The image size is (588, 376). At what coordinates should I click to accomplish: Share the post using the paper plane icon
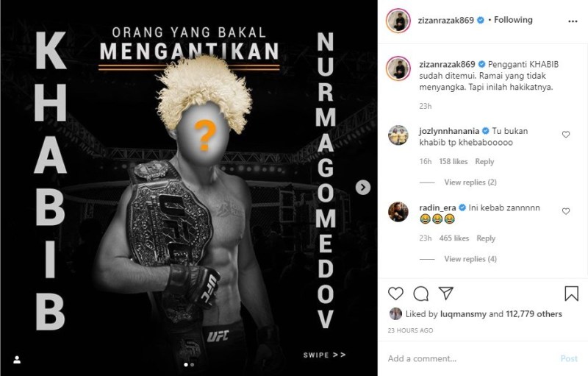(446, 293)
